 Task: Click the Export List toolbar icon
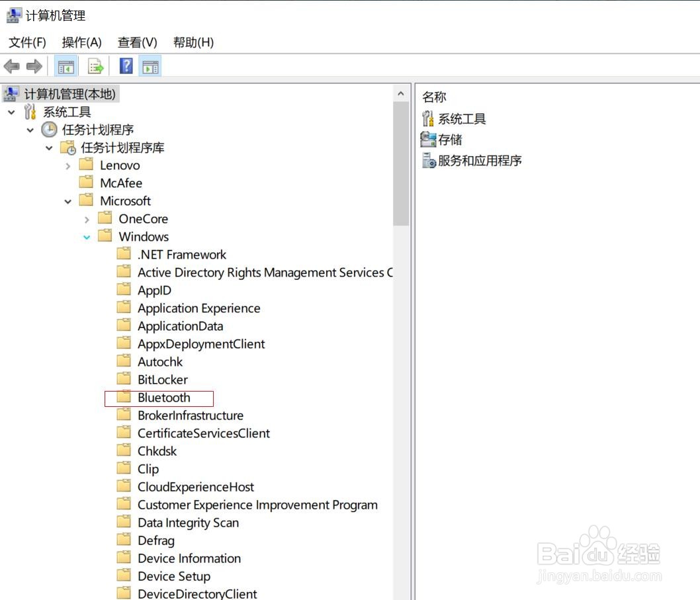tap(95, 67)
